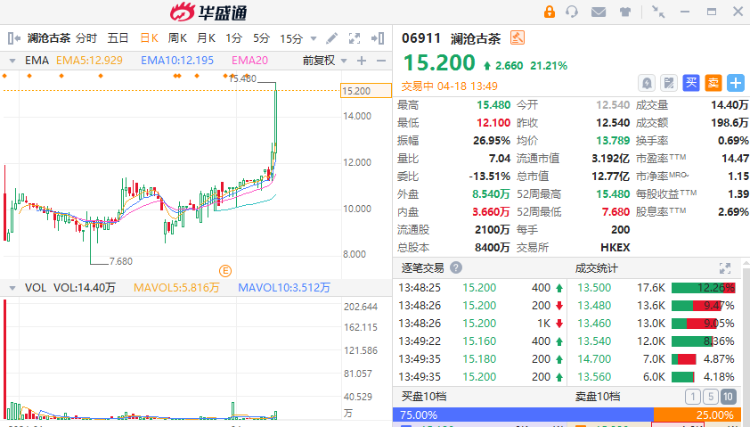
Task: Open the skin theme shirt icon
Action: point(625,12)
